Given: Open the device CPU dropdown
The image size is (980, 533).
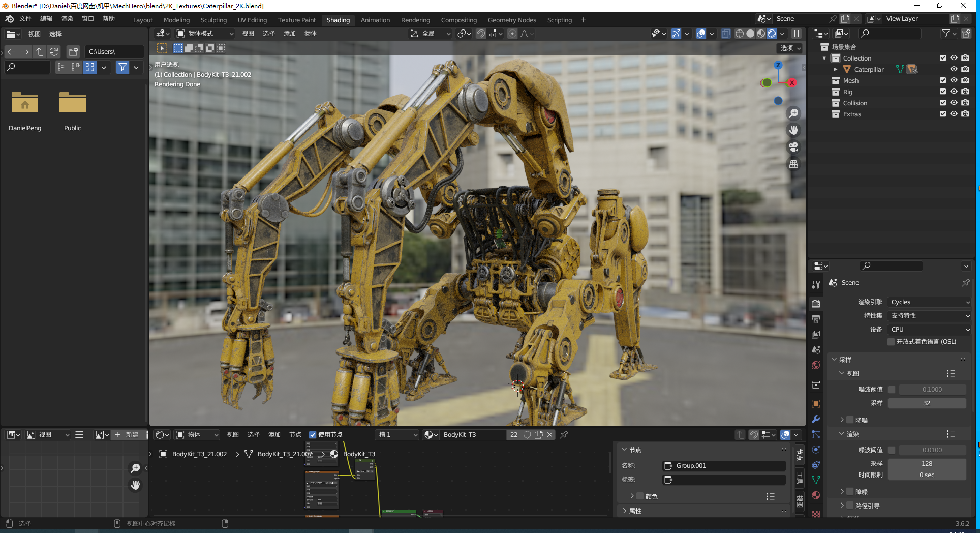Looking at the screenshot, I should 929,330.
